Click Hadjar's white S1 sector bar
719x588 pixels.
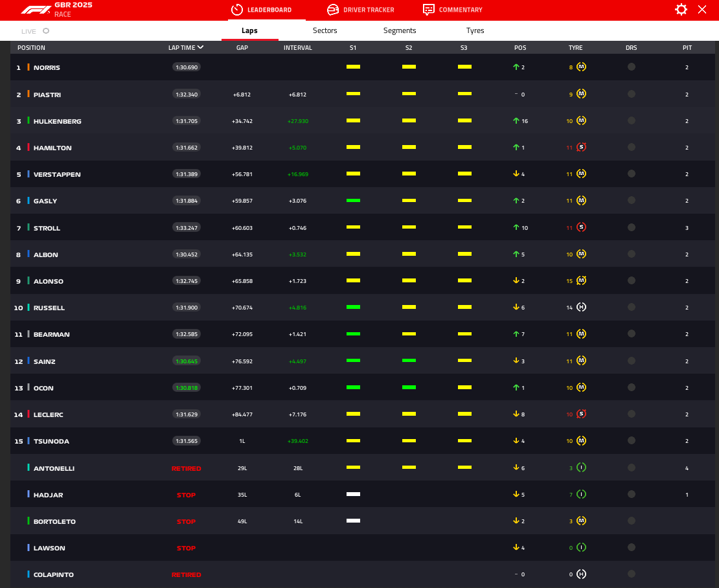tap(353, 494)
